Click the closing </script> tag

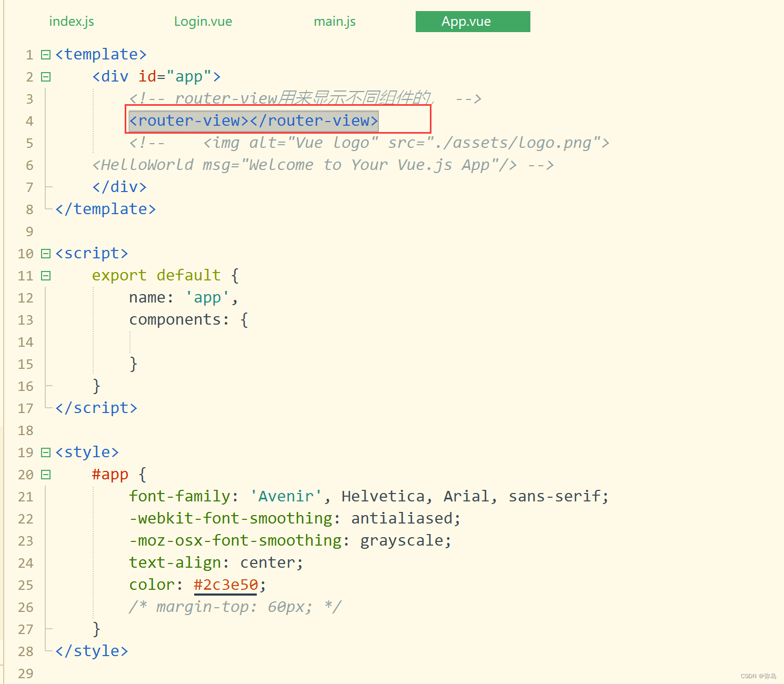click(x=96, y=408)
